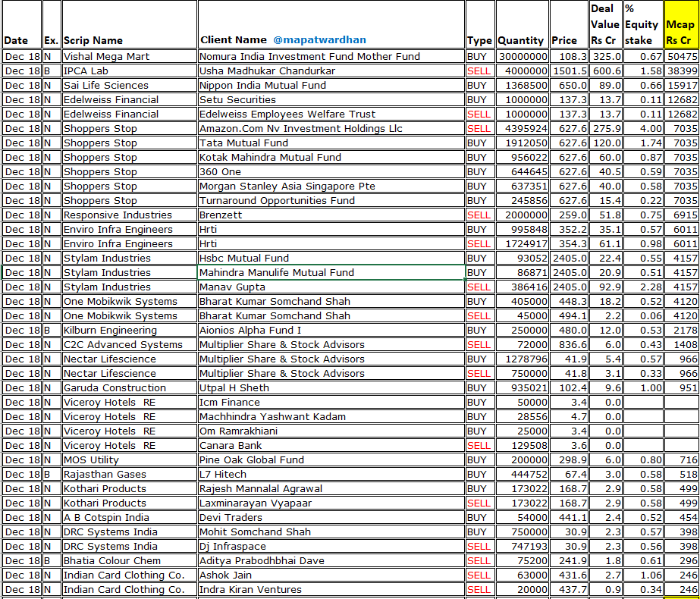Click the 360 One client cell

[x=331, y=172]
